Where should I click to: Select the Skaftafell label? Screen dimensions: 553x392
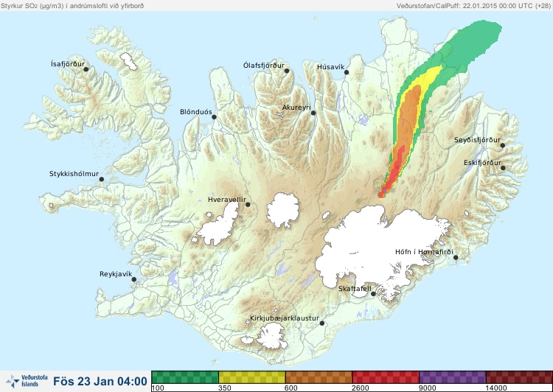tap(355, 289)
